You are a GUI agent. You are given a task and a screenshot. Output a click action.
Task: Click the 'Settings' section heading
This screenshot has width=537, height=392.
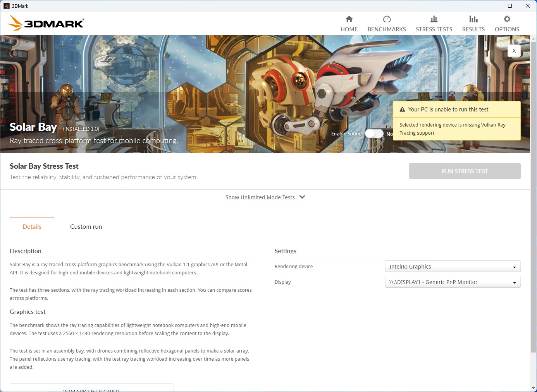pos(286,251)
